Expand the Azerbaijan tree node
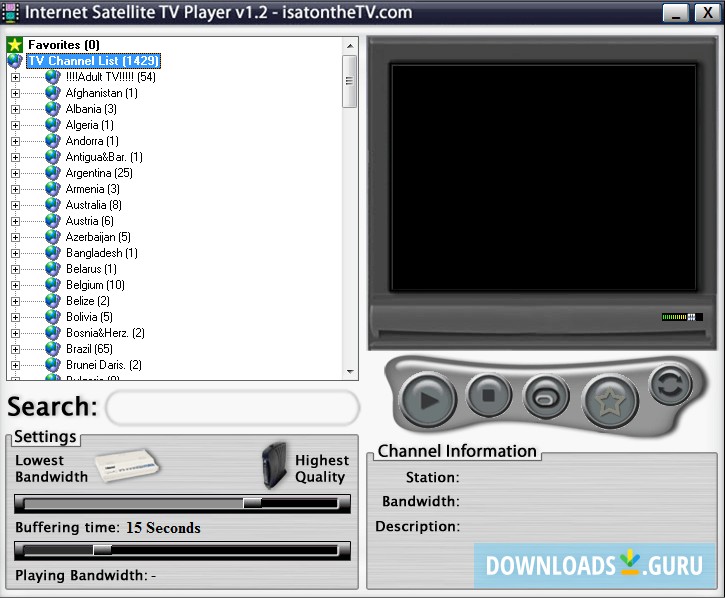Screen dimensions: 725x598 tap(15, 237)
